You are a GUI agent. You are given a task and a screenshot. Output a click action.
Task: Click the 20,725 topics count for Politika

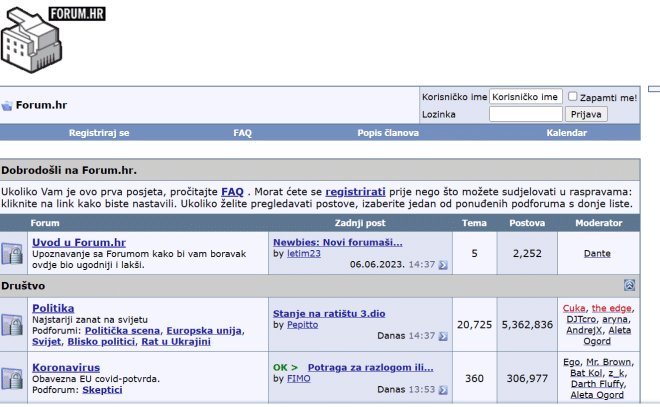tap(474, 325)
